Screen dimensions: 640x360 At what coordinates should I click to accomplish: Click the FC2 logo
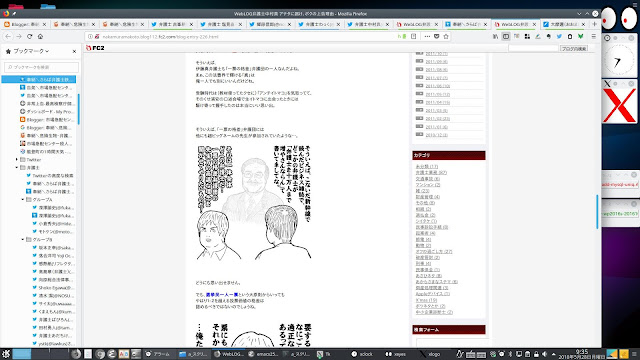click(x=95, y=48)
